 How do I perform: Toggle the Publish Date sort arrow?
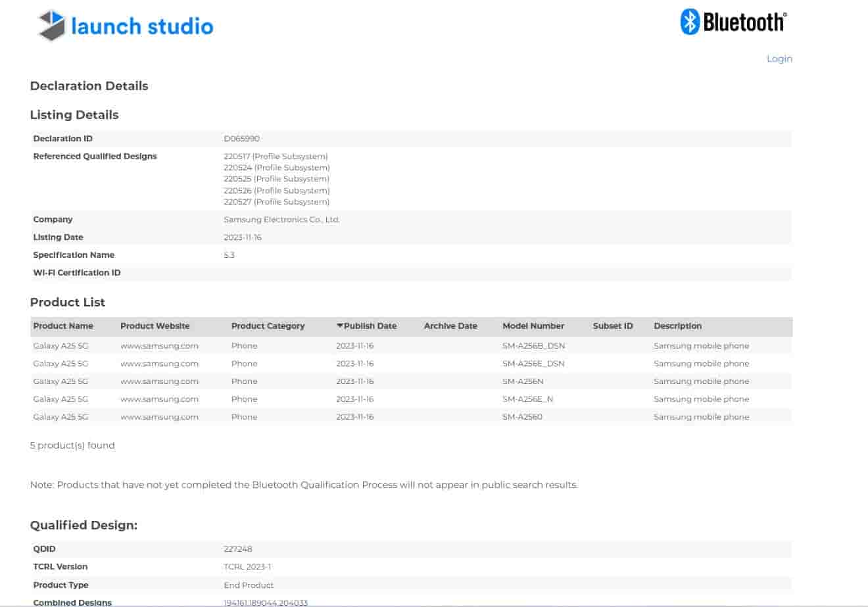point(340,326)
